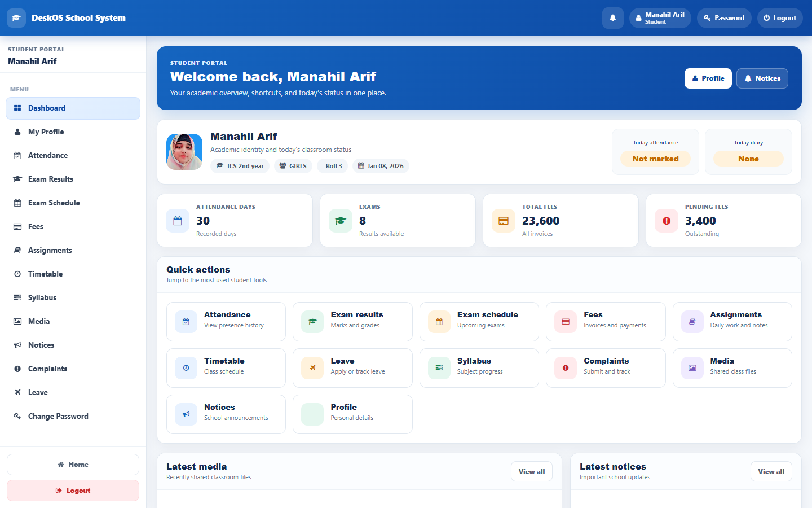
Task: Open the Exam results quick action icon
Action: (312, 322)
